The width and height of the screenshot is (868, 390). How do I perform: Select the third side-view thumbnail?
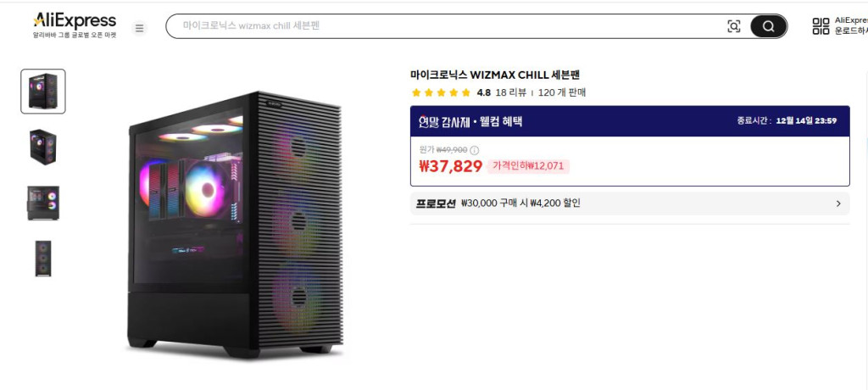[x=43, y=203]
